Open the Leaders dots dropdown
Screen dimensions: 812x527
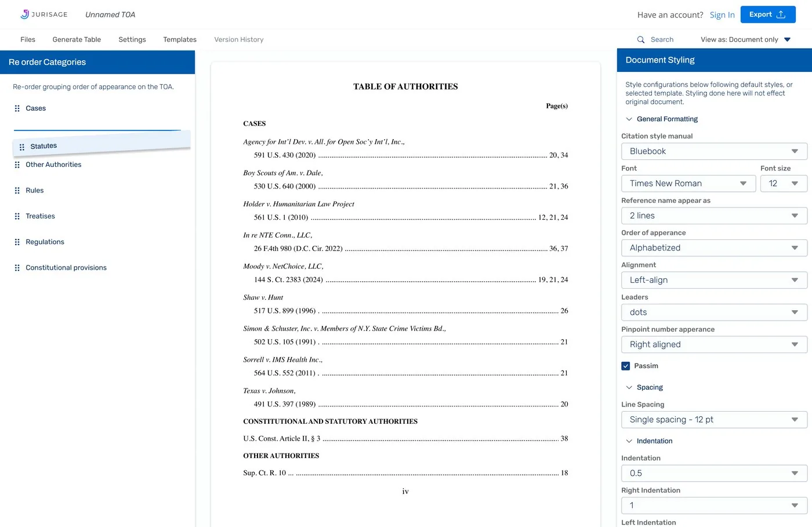click(x=714, y=312)
